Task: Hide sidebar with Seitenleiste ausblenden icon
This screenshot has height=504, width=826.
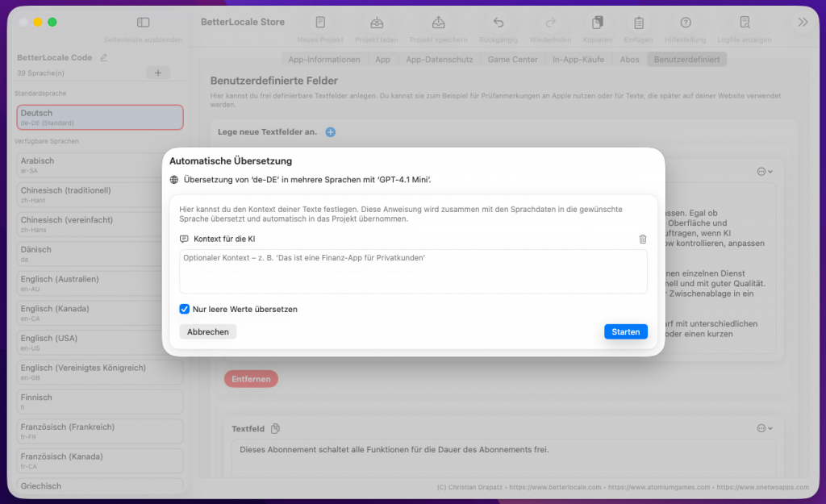Action: pos(143,23)
